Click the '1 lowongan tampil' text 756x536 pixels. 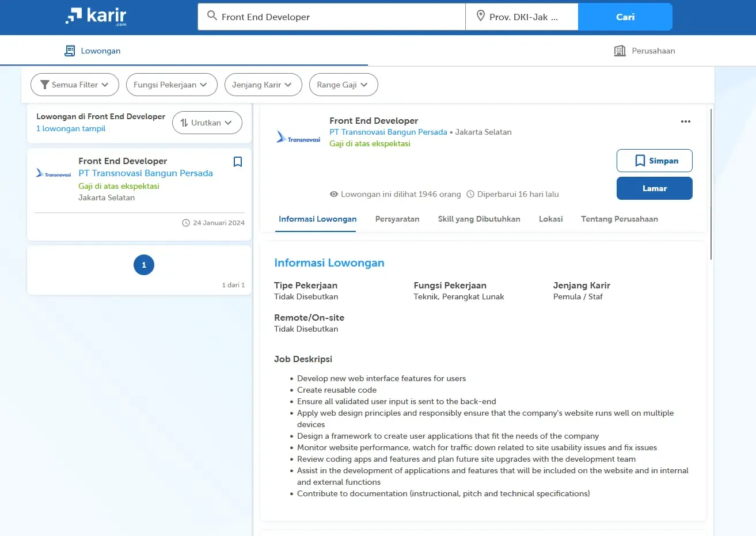71,128
